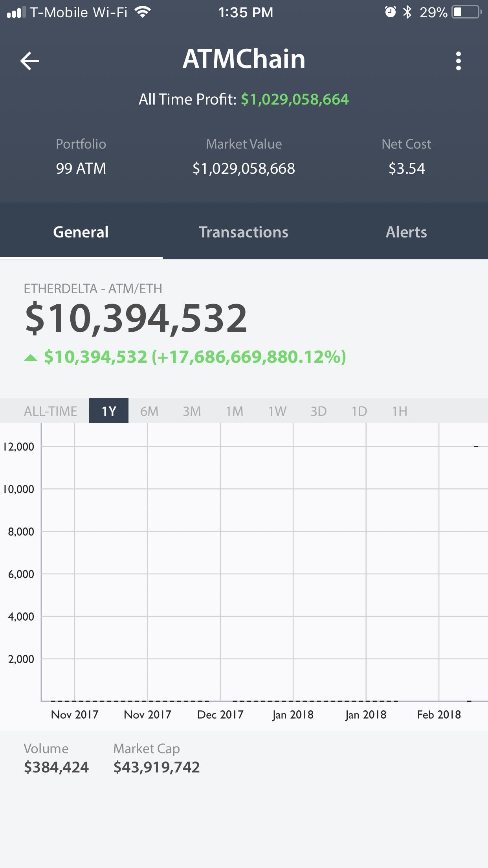Select the 6M chart range
The height and width of the screenshot is (868, 488).
click(149, 411)
